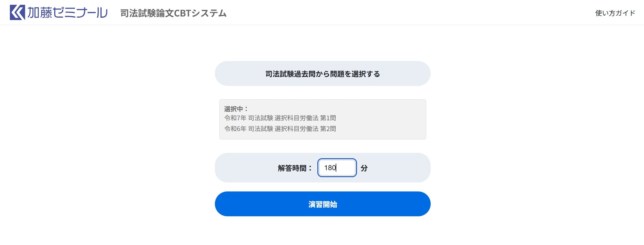644x245 pixels.
Task: Click the 解答時間 rounded panel background
Action: coord(246,168)
